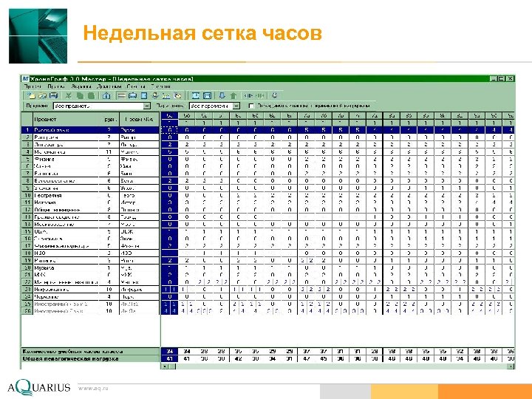532x399 pixels.
Task: Click the Предм.Кл. column header
Action: pos(139,120)
